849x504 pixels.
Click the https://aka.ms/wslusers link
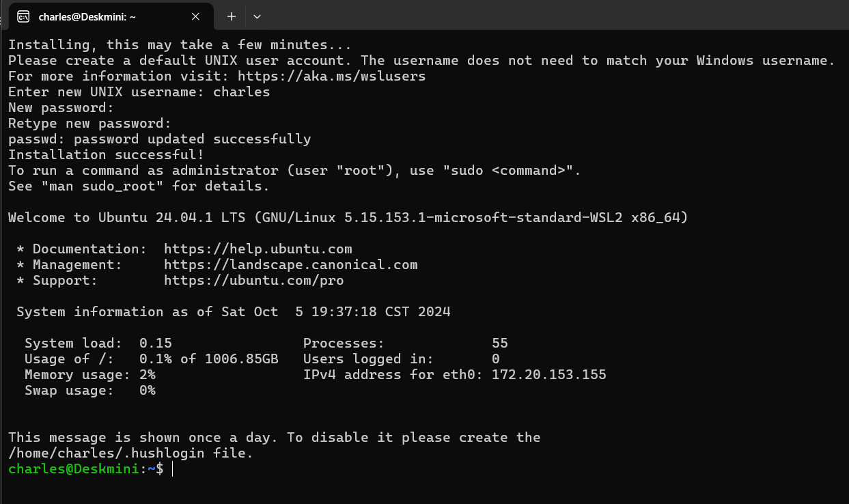(331, 76)
